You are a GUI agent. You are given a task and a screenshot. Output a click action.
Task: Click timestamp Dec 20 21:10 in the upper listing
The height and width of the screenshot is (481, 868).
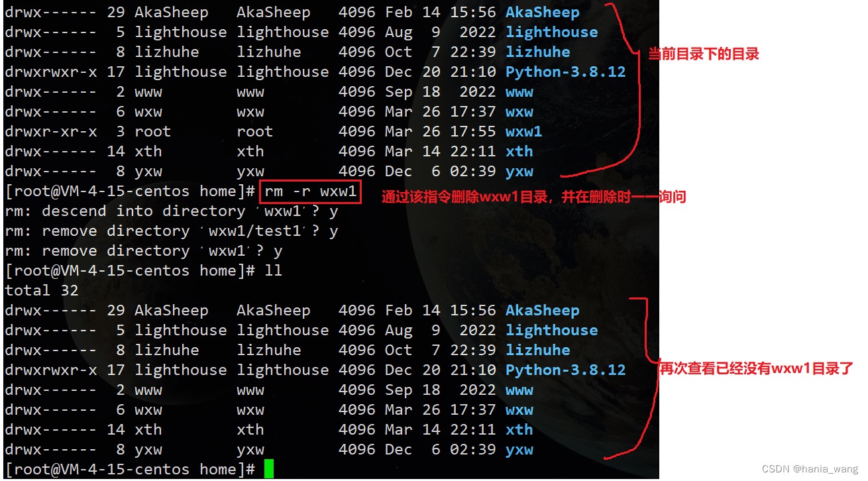click(x=440, y=72)
